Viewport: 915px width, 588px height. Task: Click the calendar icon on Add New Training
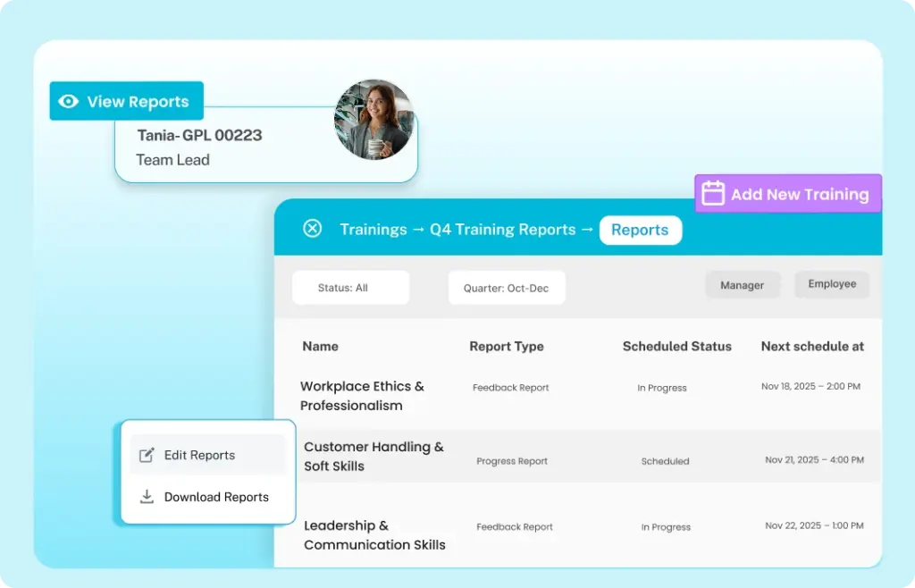point(712,194)
